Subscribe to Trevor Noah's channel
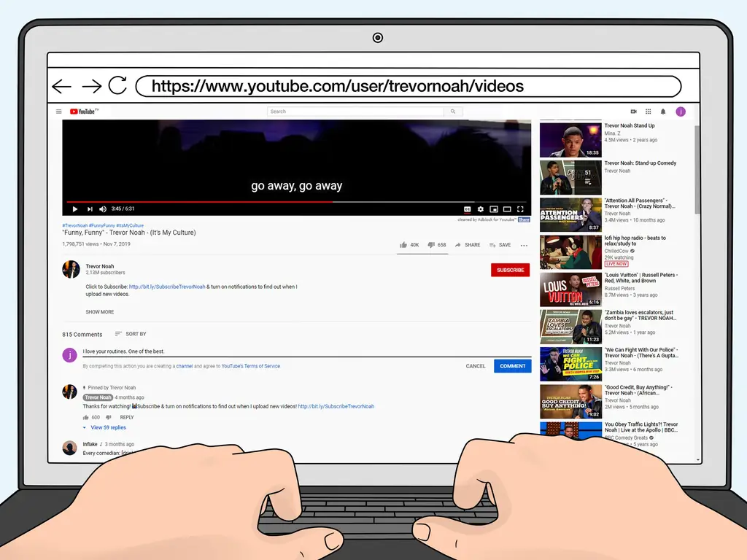The image size is (747, 560). (510, 270)
